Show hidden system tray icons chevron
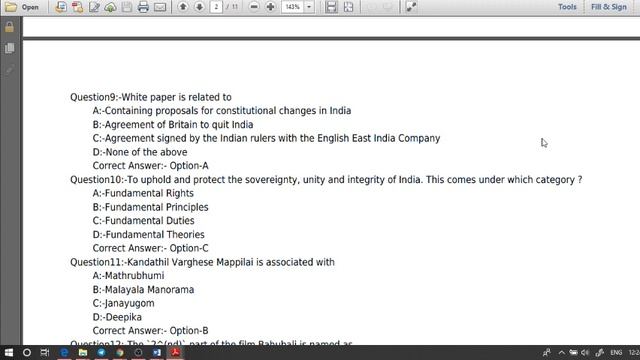 pos(562,352)
